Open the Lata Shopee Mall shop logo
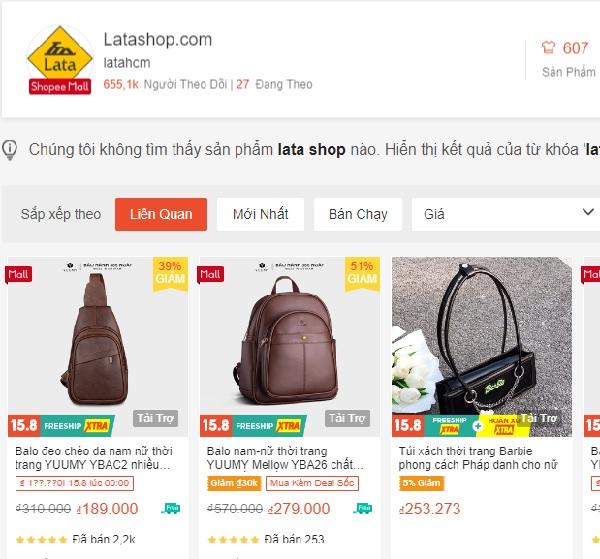Image resolution: width=600 pixels, height=559 pixels. point(60,59)
